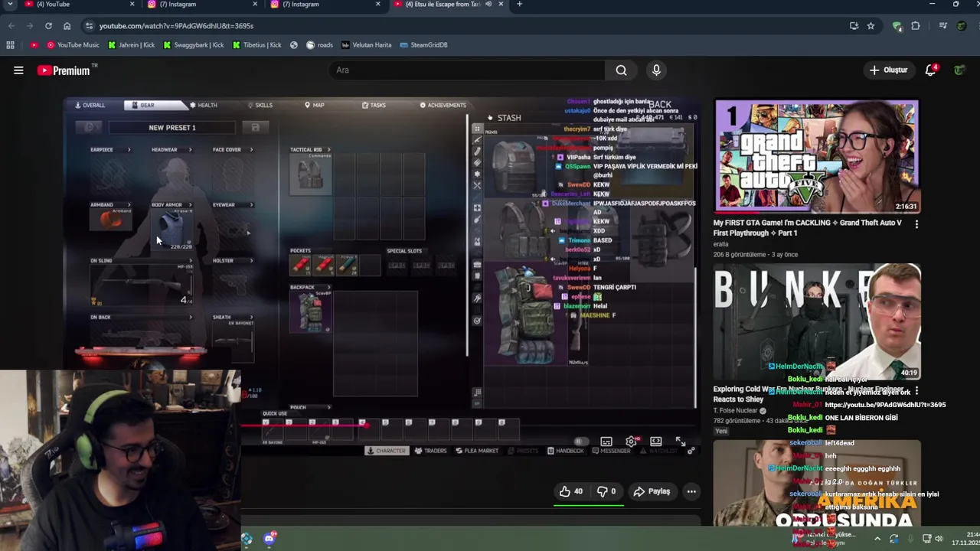This screenshot has width=980, height=551.
Task: Open the YouTube account avatar menu
Action: (x=959, y=70)
